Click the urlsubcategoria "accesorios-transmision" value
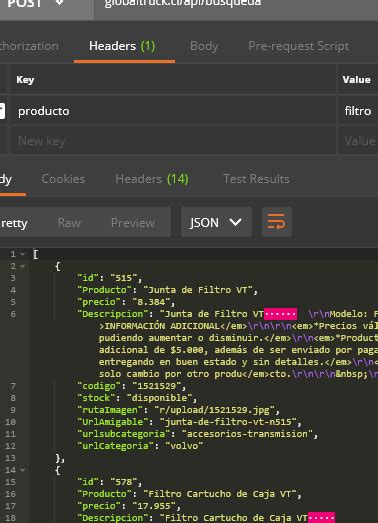This screenshot has width=378, height=523. tap(247, 434)
